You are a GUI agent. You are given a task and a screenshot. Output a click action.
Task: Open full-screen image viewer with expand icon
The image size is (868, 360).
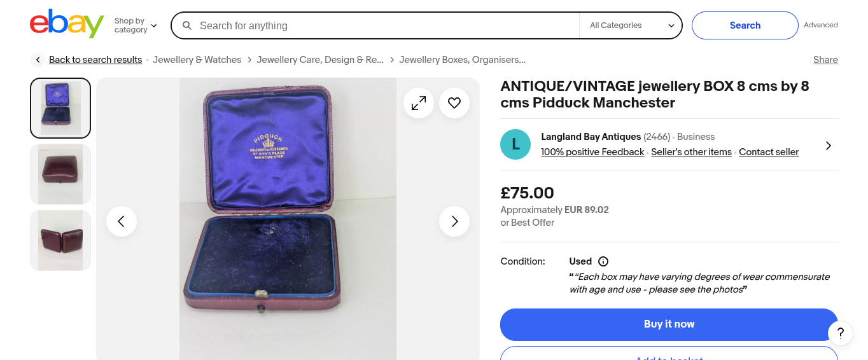coord(419,102)
